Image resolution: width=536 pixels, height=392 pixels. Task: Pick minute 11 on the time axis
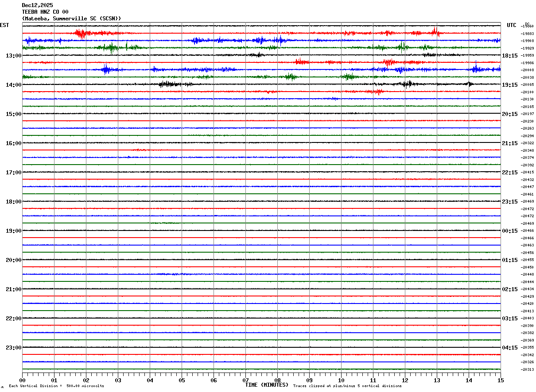373,380
